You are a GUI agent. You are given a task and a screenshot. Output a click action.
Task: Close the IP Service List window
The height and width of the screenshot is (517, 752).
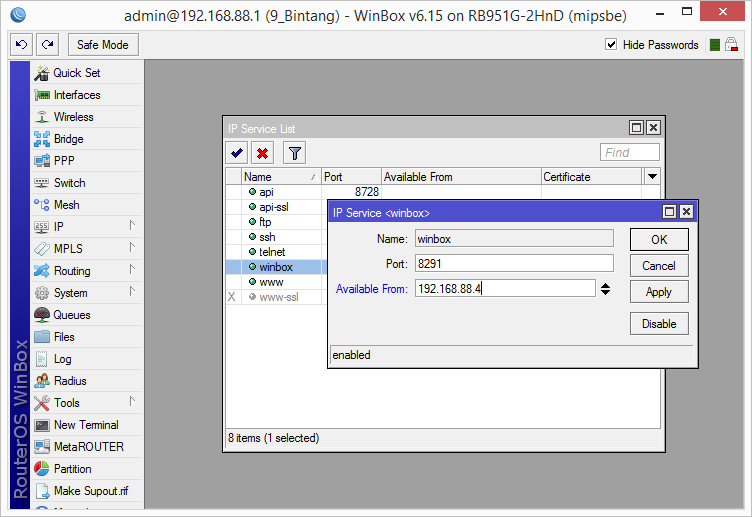[653, 128]
